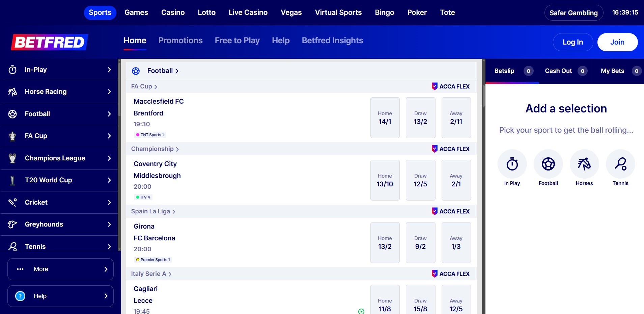This screenshot has height=314, width=644.
Task: Expand the More sports menu
Action: coord(60,269)
